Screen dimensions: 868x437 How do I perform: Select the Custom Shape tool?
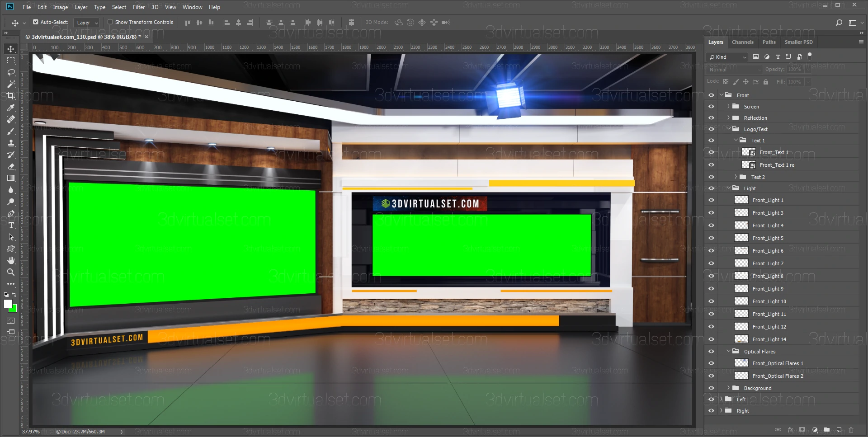coord(11,249)
